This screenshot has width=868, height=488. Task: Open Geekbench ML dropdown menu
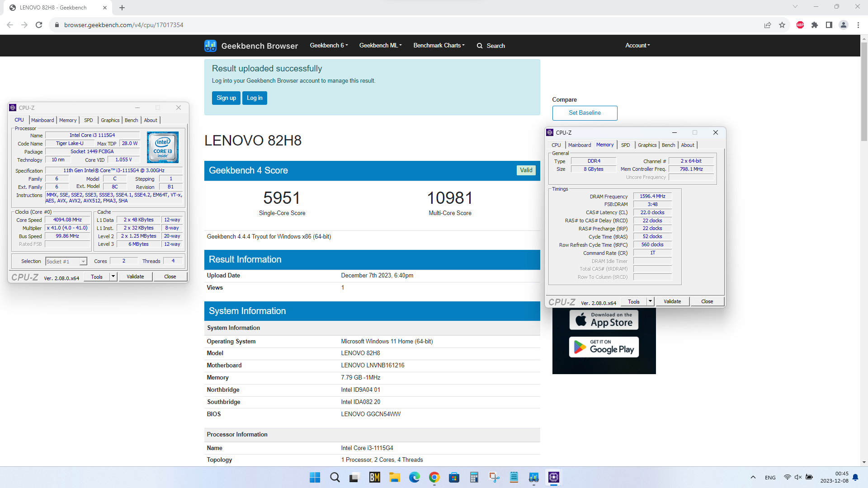pos(380,46)
